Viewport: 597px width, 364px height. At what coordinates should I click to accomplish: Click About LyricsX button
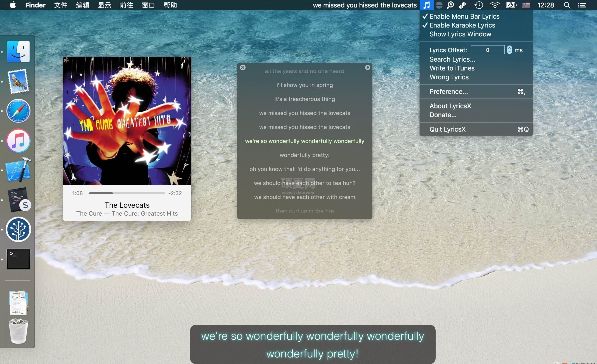[451, 106]
